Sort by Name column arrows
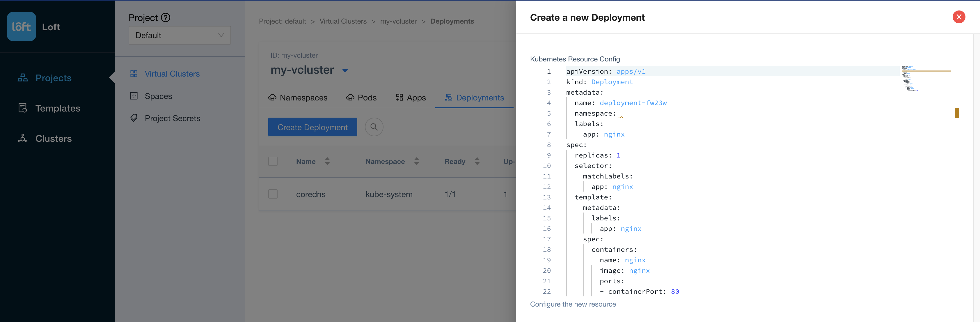This screenshot has width=980, height=322. click(x=327, y=161)
